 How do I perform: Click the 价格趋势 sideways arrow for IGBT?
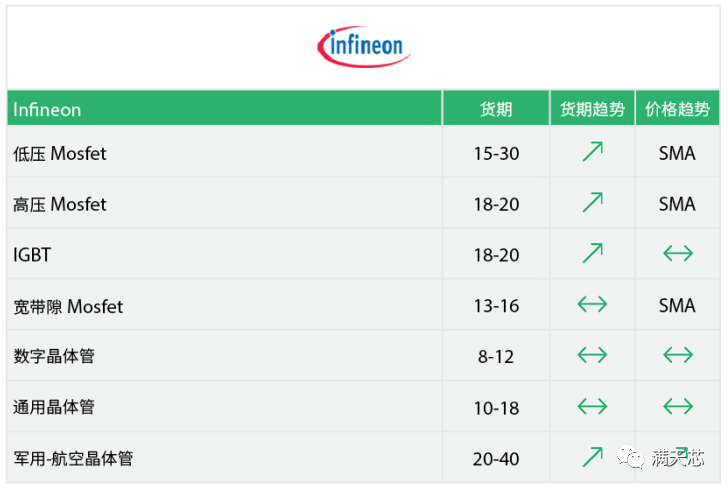click(677, 254)
